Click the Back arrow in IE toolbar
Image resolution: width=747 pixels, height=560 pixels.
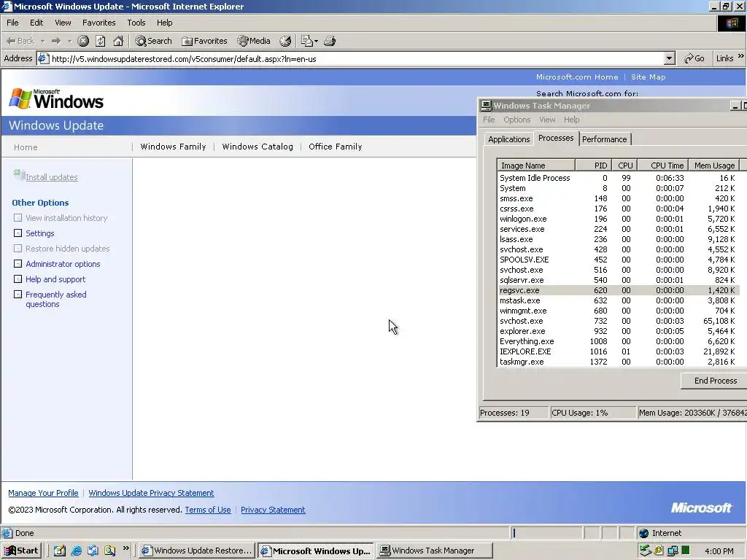[20, 41]
